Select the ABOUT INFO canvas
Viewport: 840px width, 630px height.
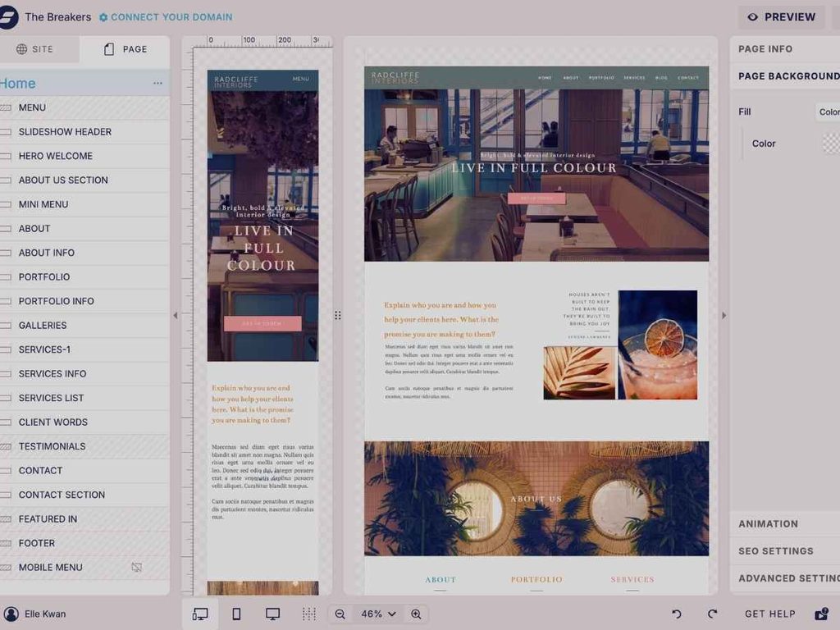point(84,253)
